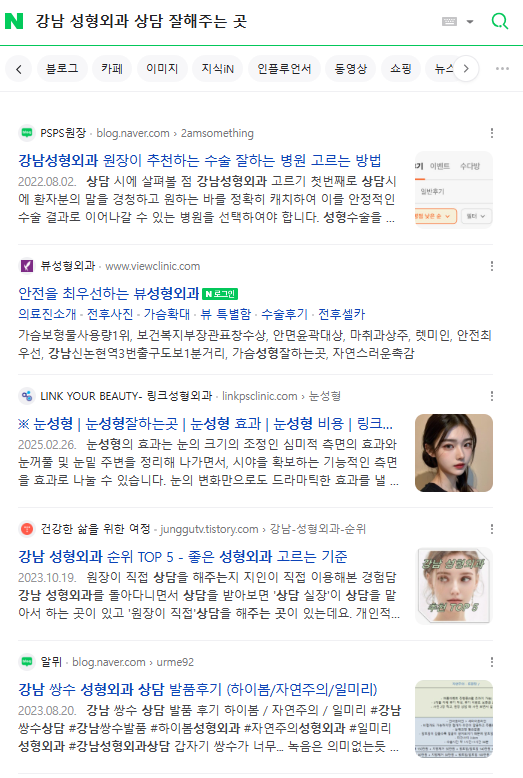Click the green Naver N logo

[x=14, y=21]
